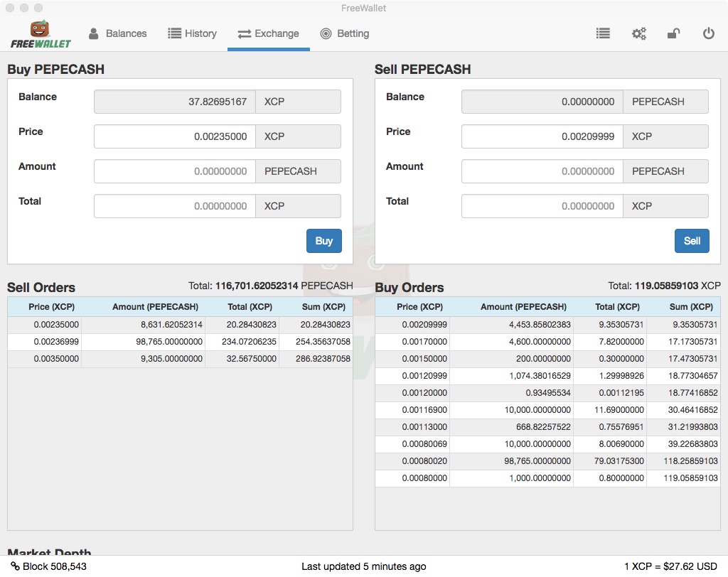Image resolution: width=728 pixels, height=577 pixels.
Task: Focus the Sell PEPECASH Amount field
Action: (x=542, y=171)
